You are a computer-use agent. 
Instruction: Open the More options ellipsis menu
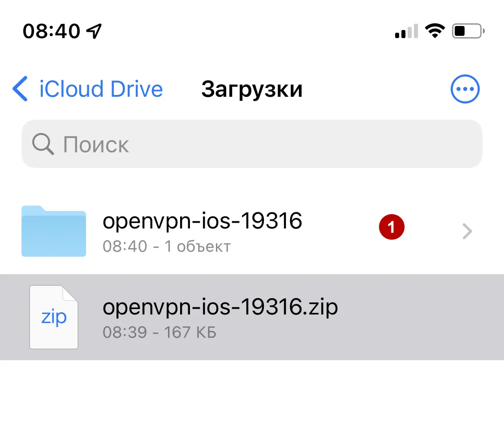pyautogui.click(x=465, y=89)
